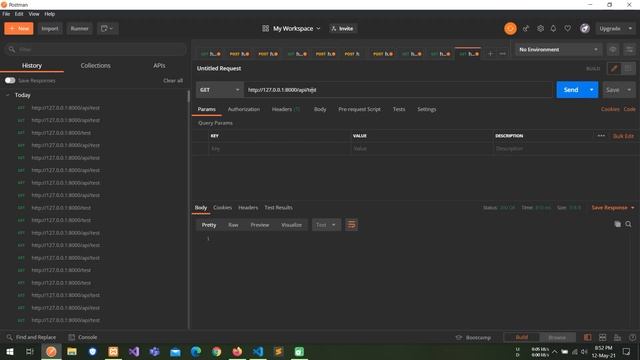Open the request Body tab
The width and height of the screenshot is (640, 360).
pos(320,109)
